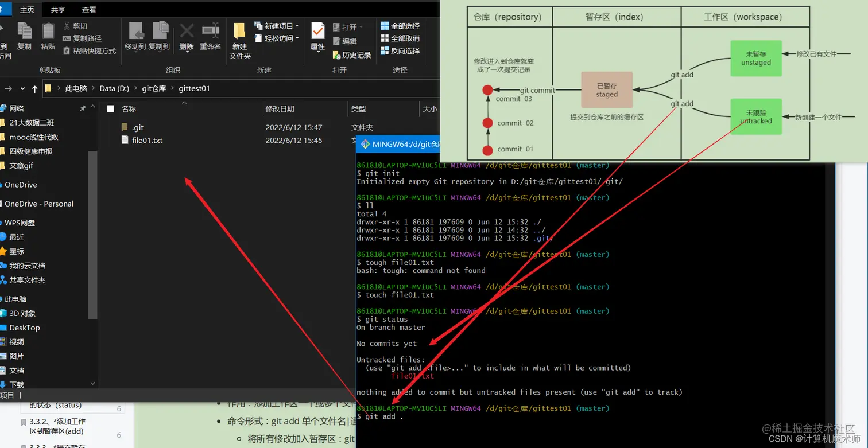Click git仓库 in the address breadcrumb
868x448 pixels.
point(154,89)
